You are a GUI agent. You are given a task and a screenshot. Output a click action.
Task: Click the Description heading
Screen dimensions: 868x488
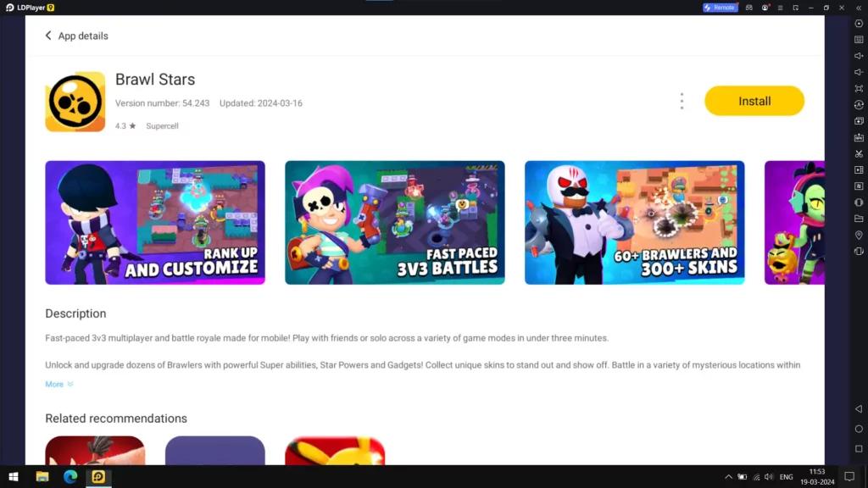(x=75, y=313)
